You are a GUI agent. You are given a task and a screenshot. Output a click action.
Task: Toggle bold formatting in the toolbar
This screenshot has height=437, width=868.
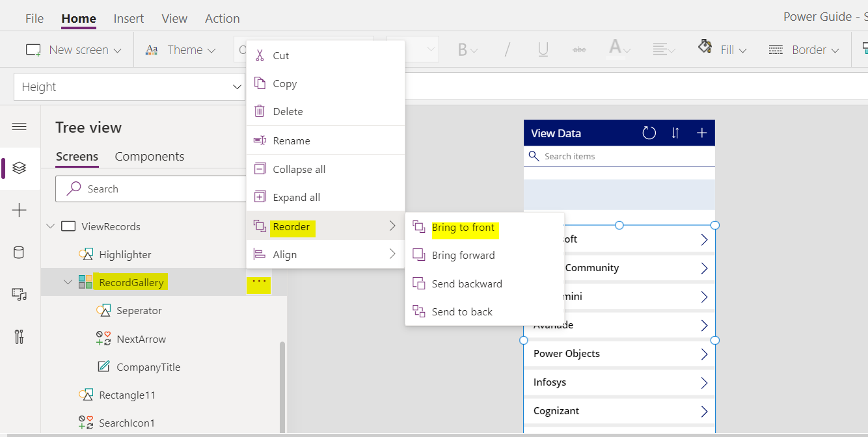(464, 49)
